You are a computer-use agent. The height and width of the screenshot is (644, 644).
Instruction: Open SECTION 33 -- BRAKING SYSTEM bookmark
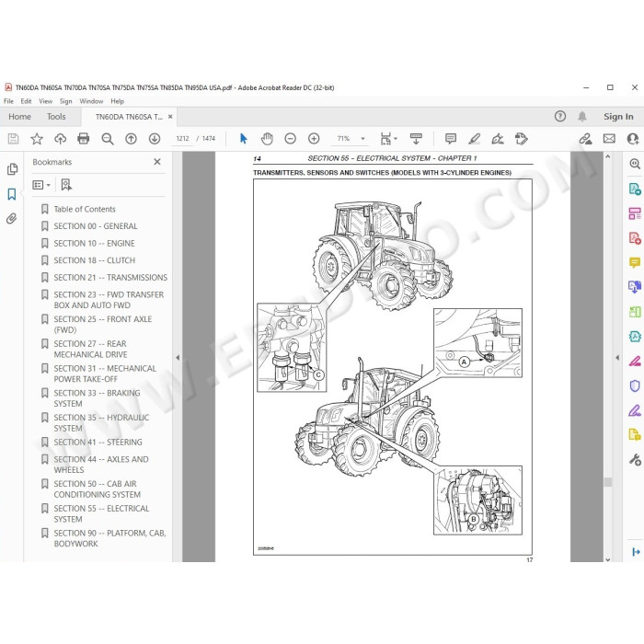[x=97, y=398]
